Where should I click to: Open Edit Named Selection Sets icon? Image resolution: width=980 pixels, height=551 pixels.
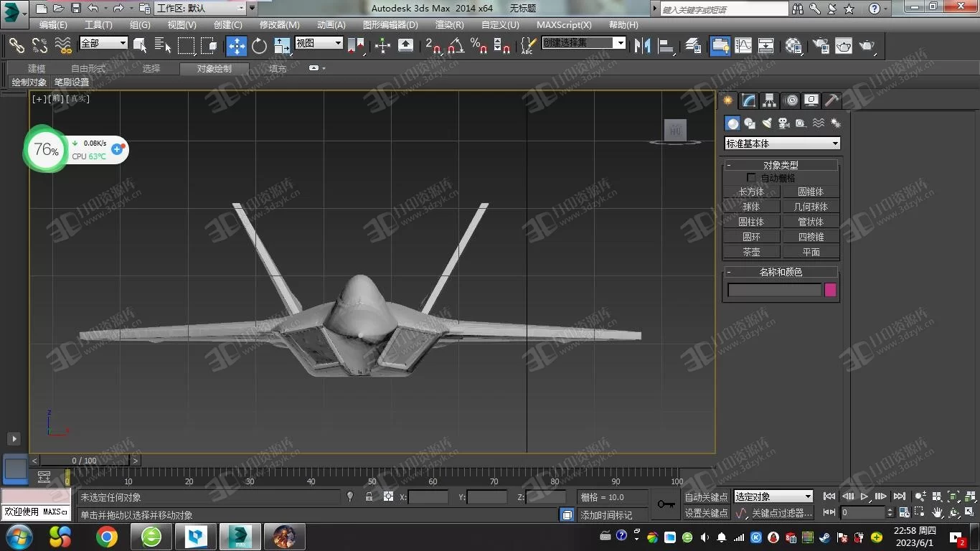(528, 46)
